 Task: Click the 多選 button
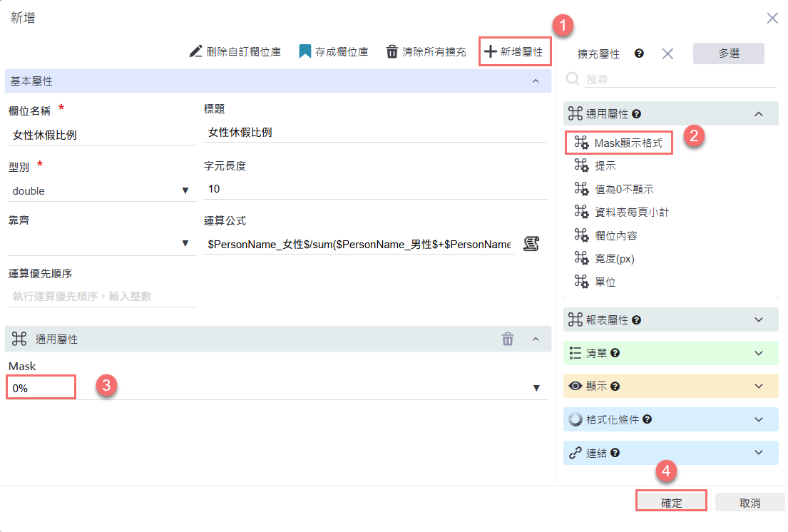coord(728,53)
